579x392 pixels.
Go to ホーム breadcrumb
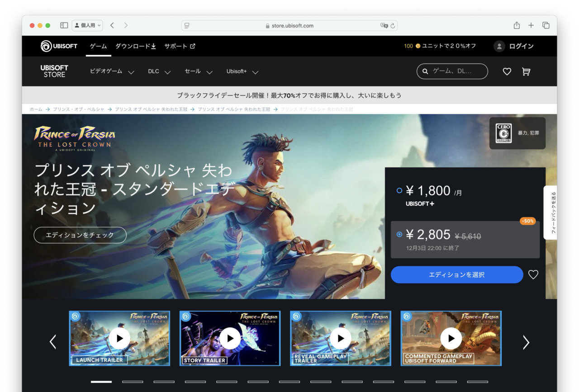[36, 109]
